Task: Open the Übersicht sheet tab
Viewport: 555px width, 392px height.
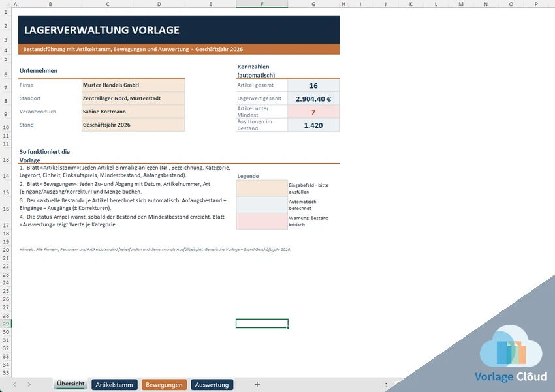Action: coord(71,384)
